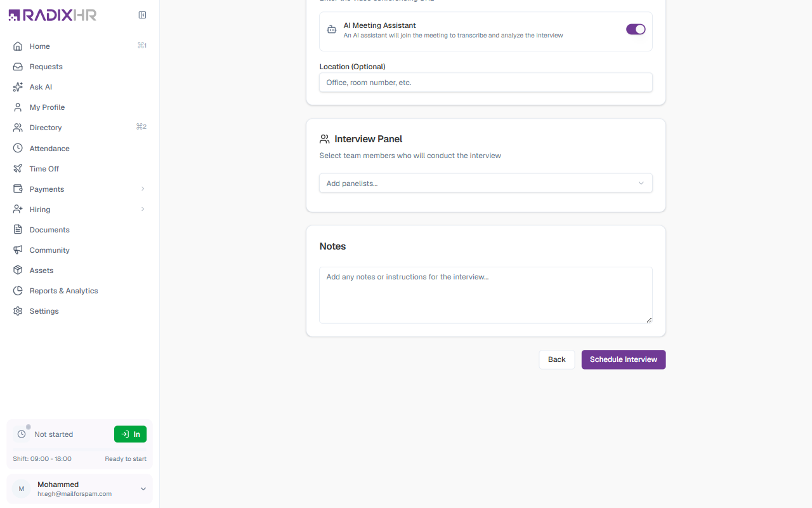Focus the Location optional input field
Viewport: 812px width, 508px height.
coord(486,83)
